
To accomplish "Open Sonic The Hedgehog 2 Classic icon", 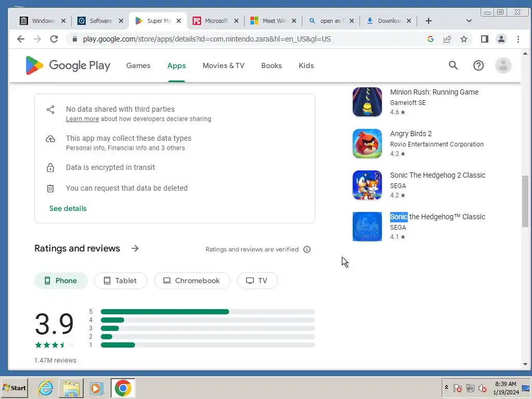I will point(367,185).
